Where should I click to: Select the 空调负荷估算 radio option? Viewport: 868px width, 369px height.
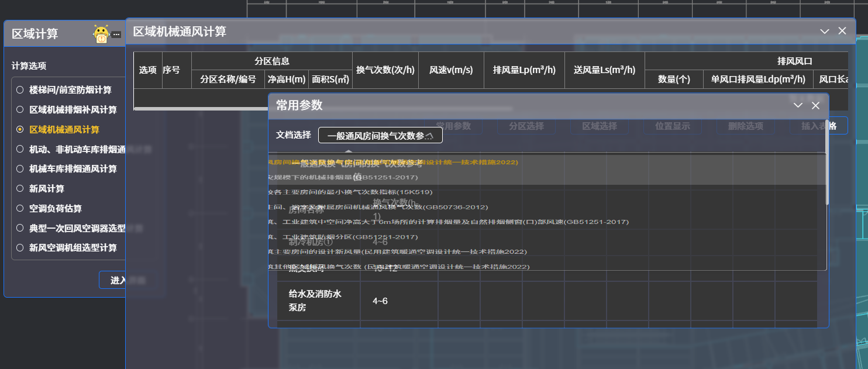(x=20, y=209)
